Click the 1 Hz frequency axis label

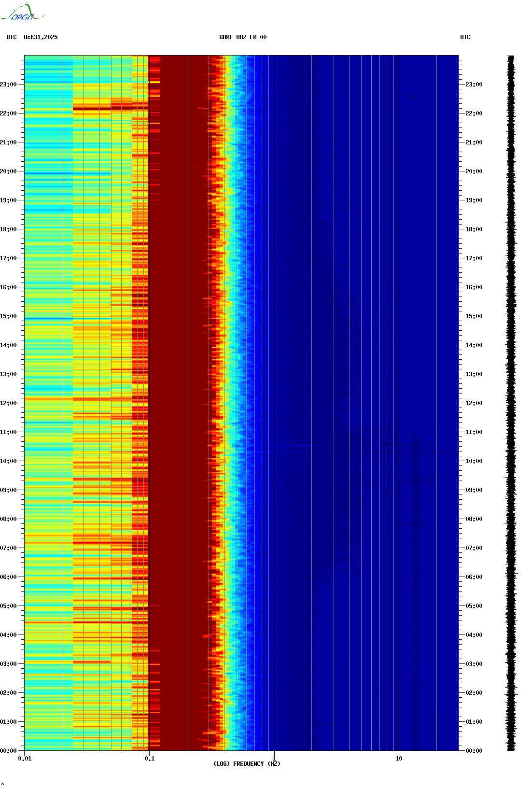coord(274,759)
